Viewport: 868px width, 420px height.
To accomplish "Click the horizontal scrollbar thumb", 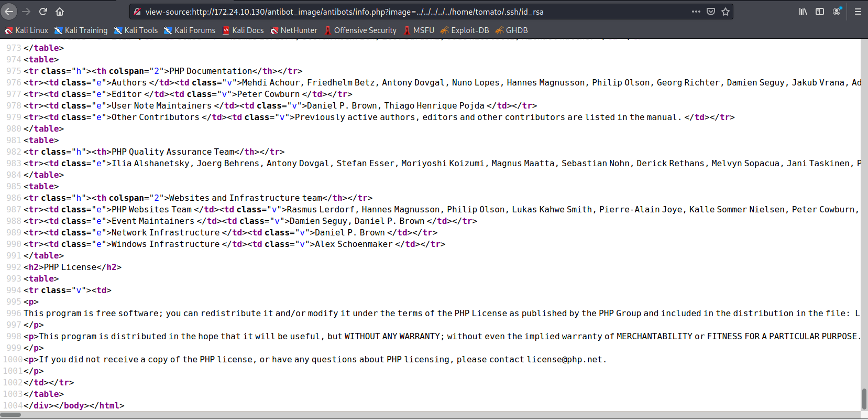I will [x=10, y=415].
